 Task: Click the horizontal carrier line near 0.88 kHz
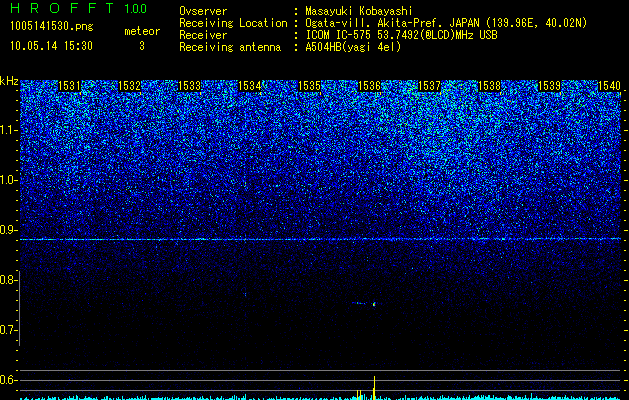tap(320, 239)
